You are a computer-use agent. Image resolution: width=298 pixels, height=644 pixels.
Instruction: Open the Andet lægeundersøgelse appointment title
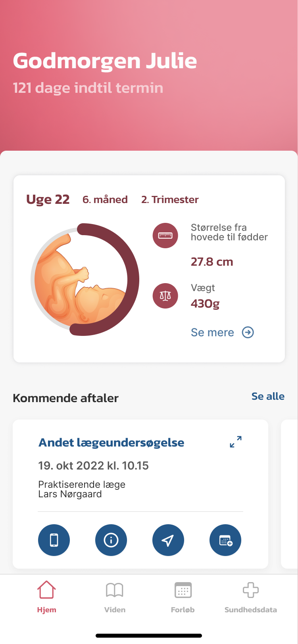(x=111, y=443)
